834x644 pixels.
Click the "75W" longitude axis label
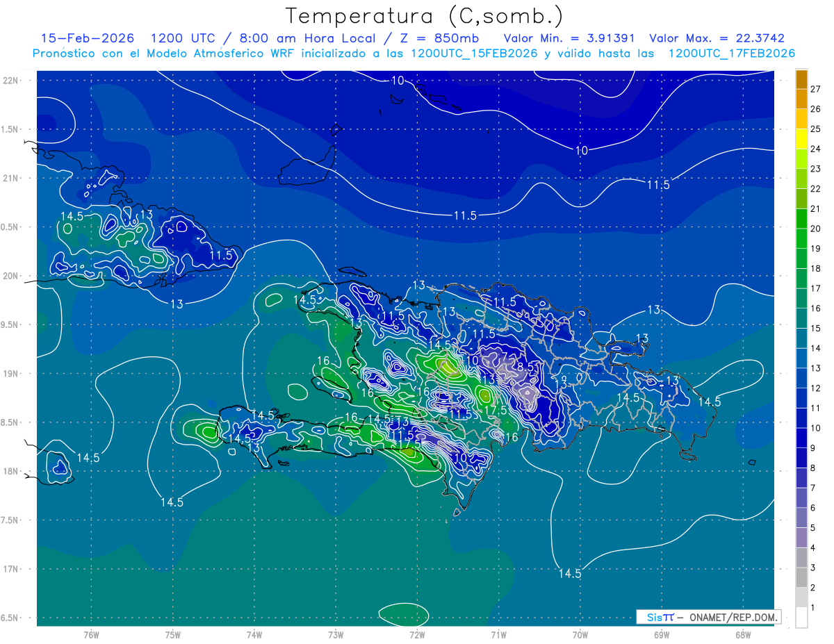pos(172,634)
